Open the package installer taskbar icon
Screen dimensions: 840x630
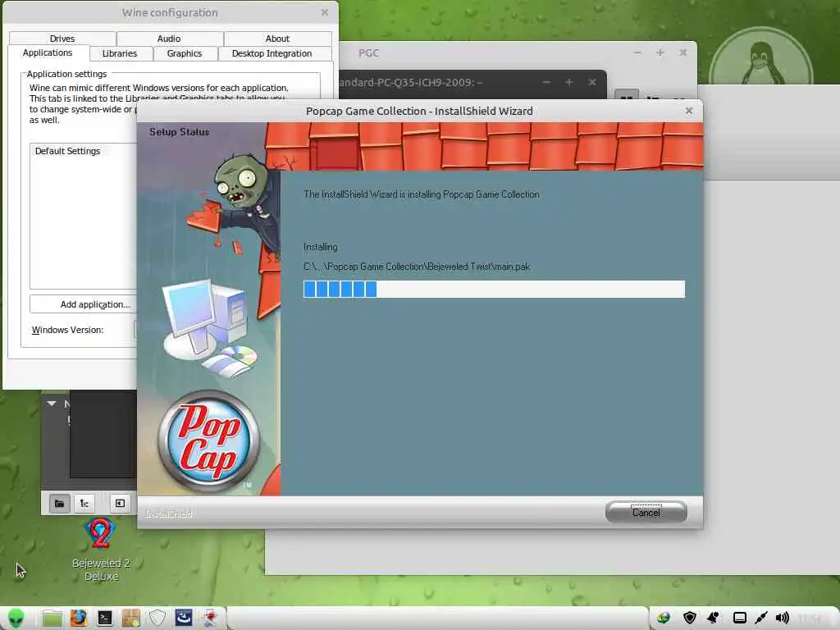(x=130, y=619)
